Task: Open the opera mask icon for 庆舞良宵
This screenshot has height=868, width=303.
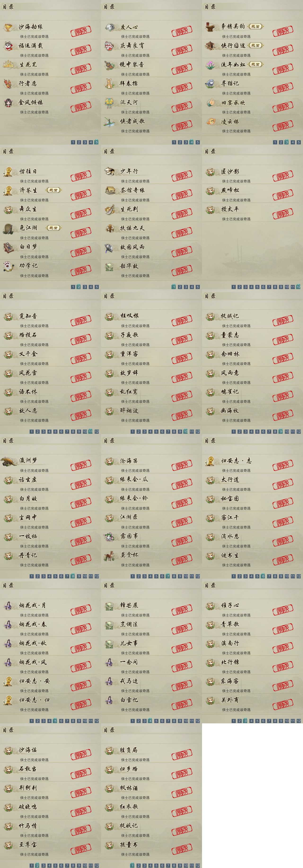Action: pos(109,46)
